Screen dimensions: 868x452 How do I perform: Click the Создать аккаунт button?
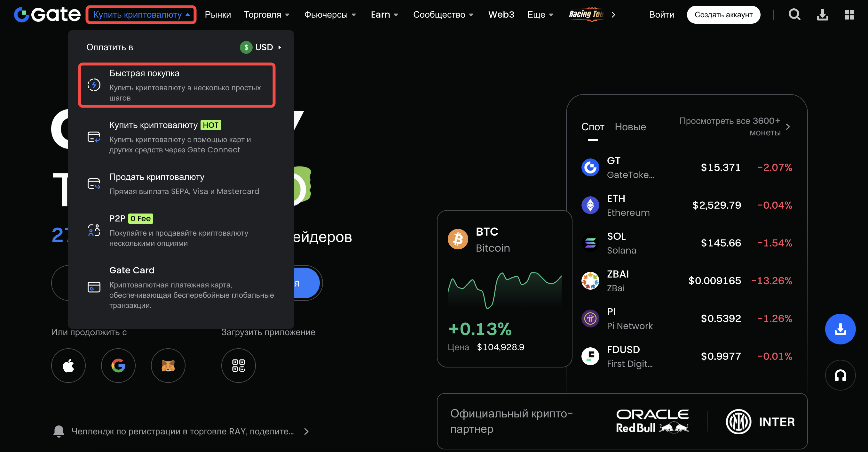(x=723, y=14)
